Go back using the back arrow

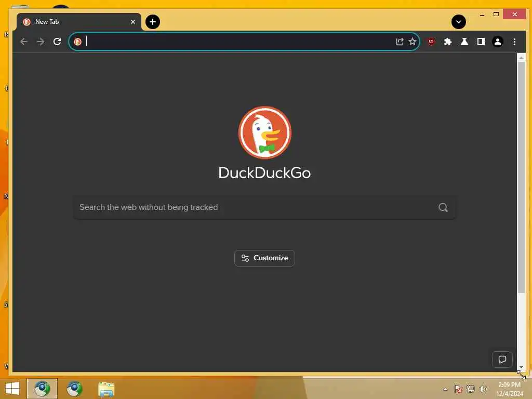[24, 42]
